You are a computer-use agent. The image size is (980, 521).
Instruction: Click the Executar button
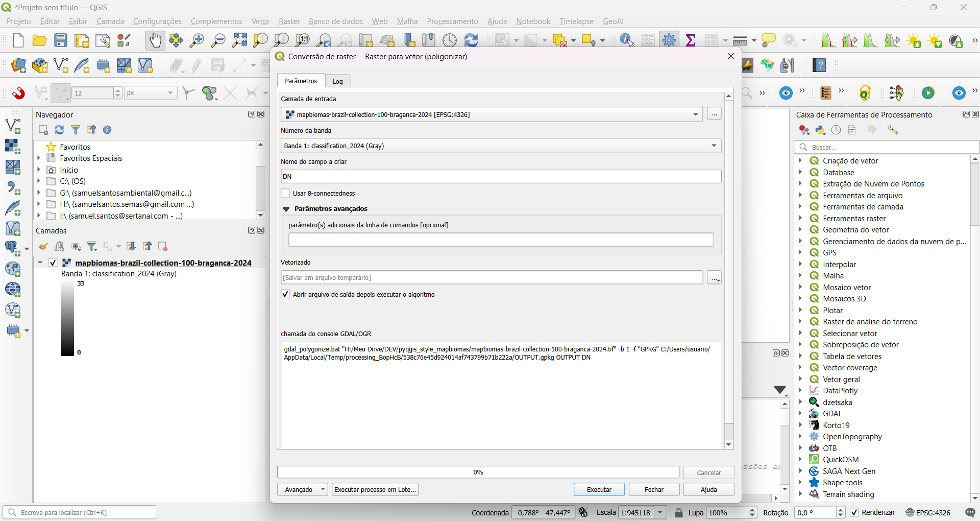click(x=599, y=489)
